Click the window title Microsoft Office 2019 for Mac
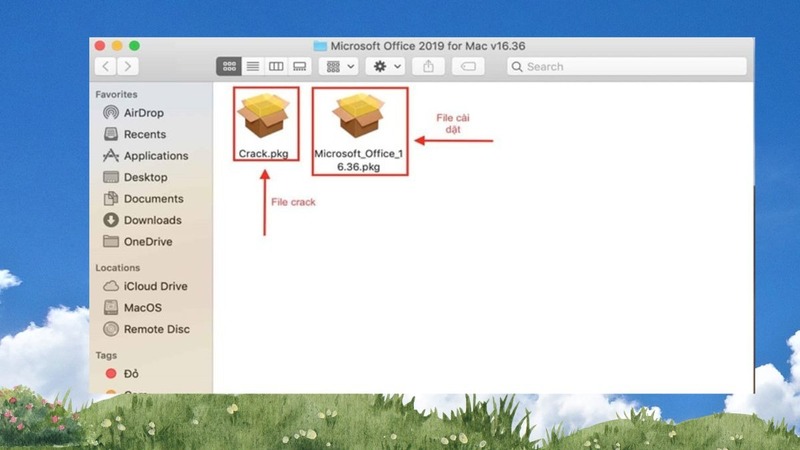This screenshot has width=800, height=450. [x=428, y=46]
